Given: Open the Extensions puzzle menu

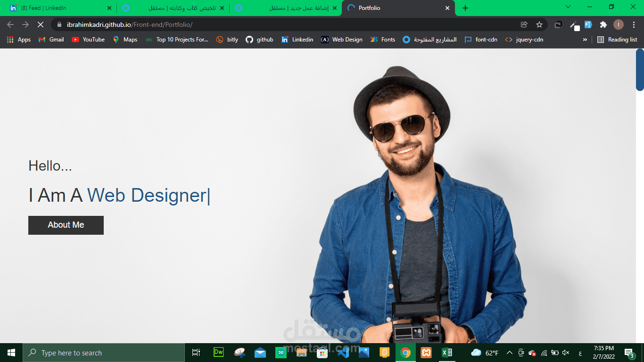Looking at the screenshot, I should tap(603, 25).
